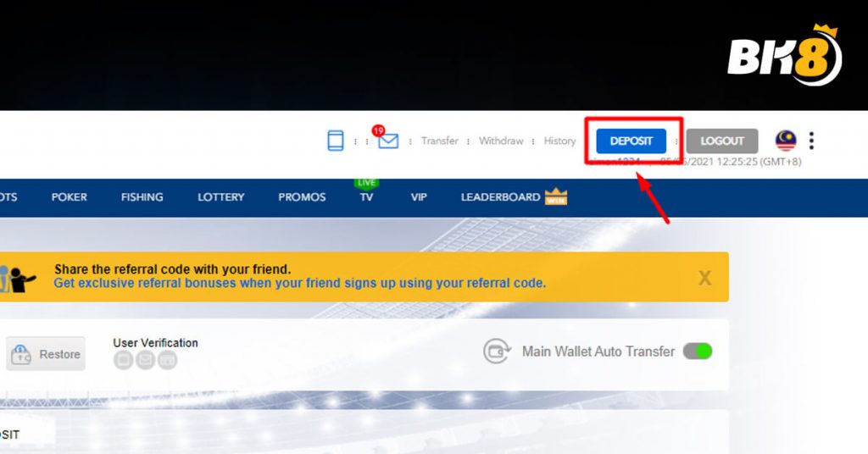This screenshot has width=868, height=454.
Task: Click the Main Wallet Auto Transfer icon
Action: point(497,352)
